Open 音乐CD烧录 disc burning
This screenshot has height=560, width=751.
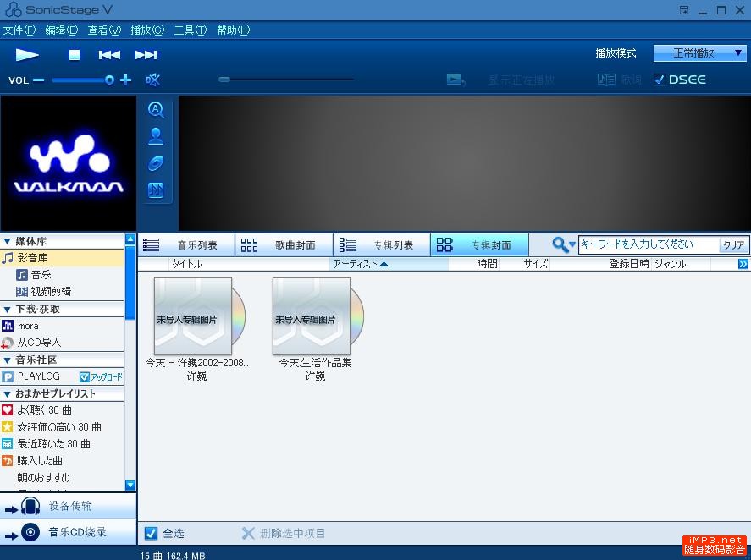[x=69, y=532]
